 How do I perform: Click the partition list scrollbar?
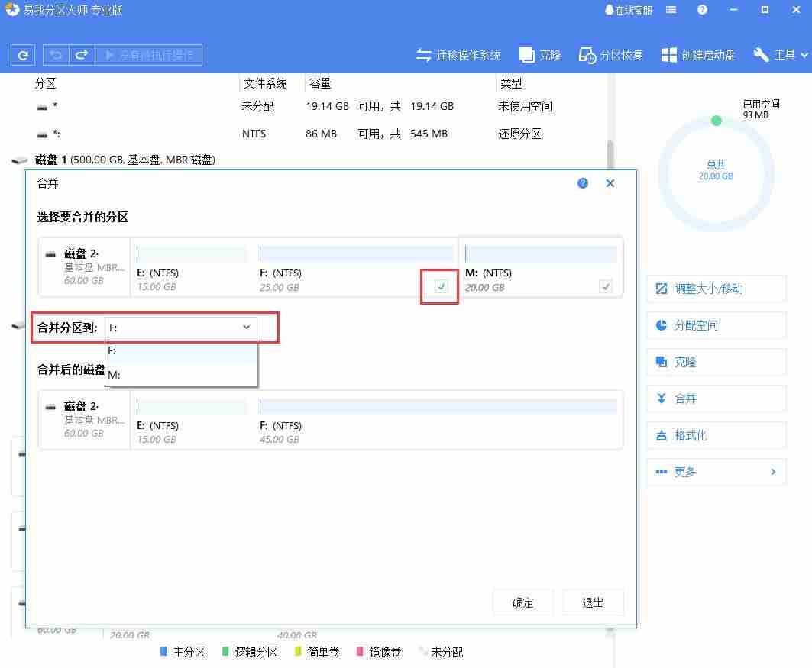[x=610, y=154]
